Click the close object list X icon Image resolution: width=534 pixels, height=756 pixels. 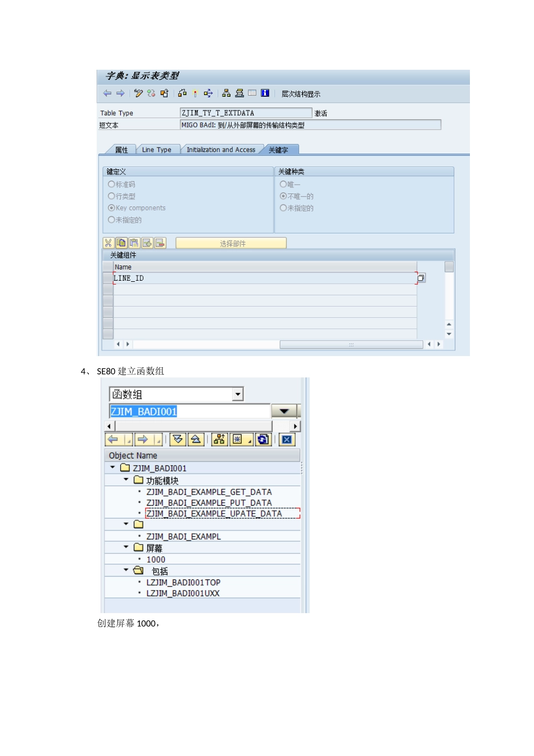(287, 440)
